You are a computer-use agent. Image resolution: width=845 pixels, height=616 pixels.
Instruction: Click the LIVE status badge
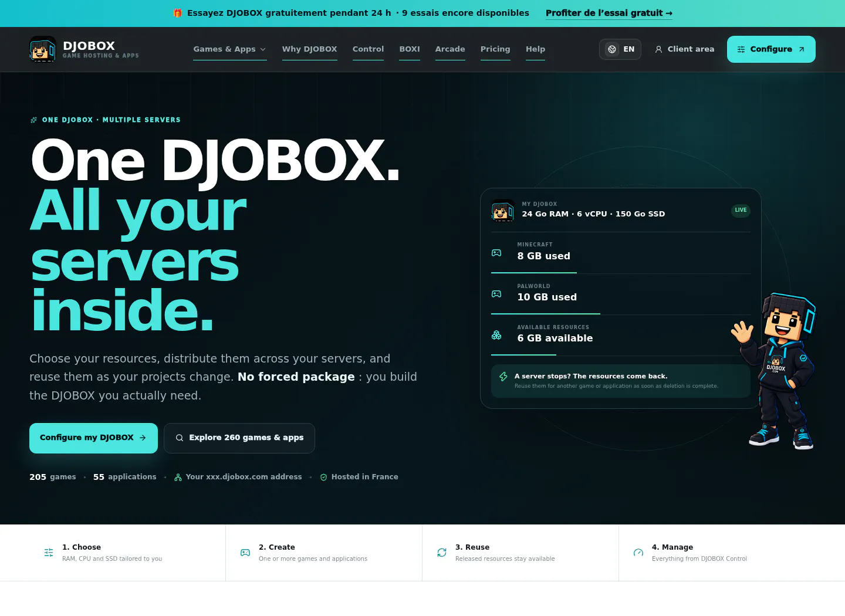click(x=741, y=210)
